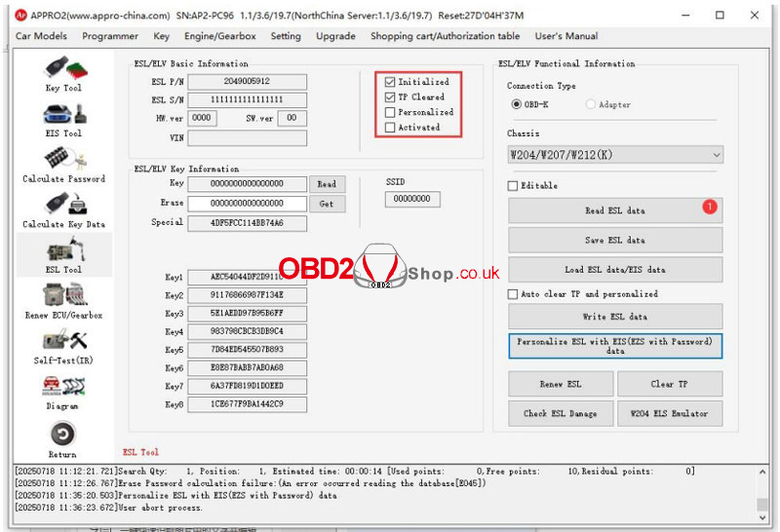Click the log scrollbar thumb
Screen dimensions: 780x532
coord(762,504)
